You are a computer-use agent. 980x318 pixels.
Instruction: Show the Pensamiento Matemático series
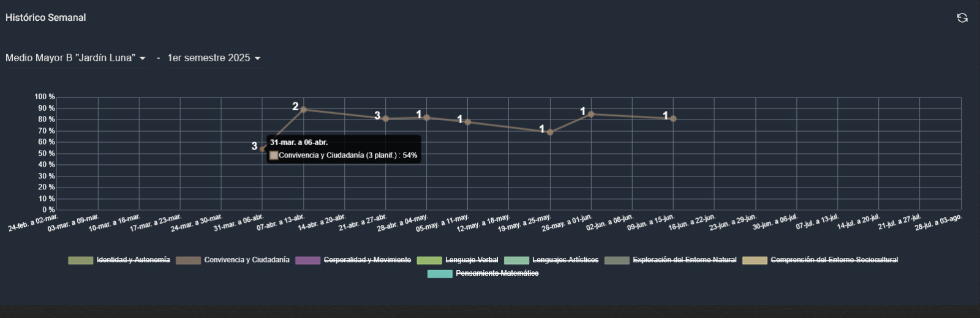497,273
